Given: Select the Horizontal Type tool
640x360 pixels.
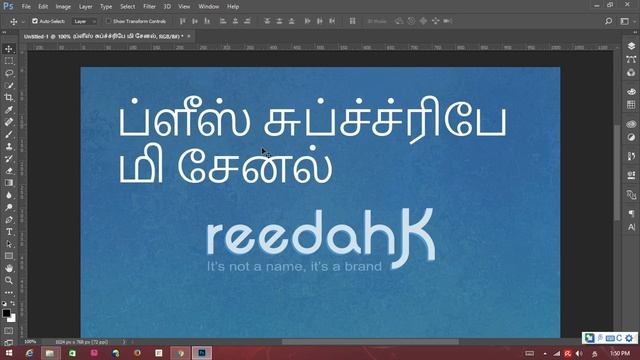Looking at the screenshot, I should [x=9, y=232].
